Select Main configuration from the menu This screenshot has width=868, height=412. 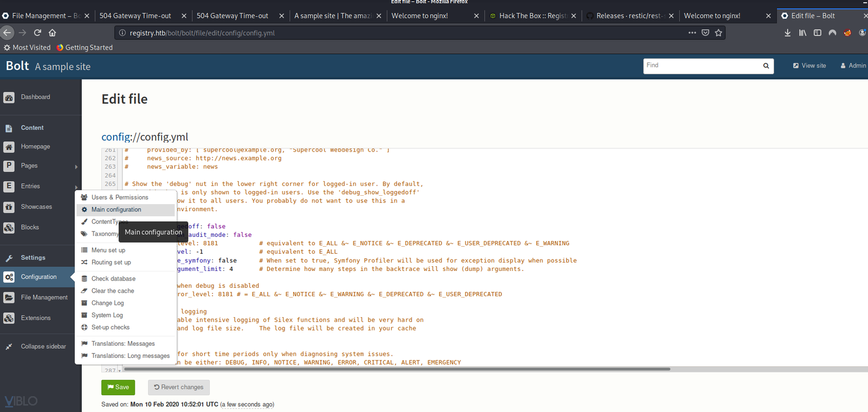126,210
